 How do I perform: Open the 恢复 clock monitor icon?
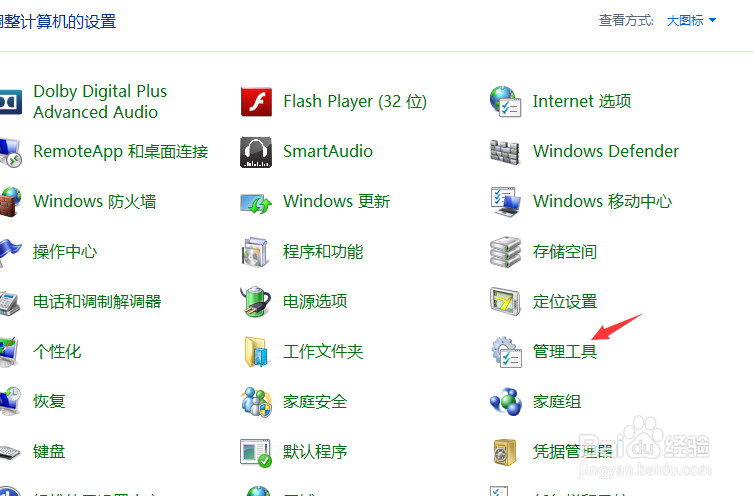click(11, 401)
